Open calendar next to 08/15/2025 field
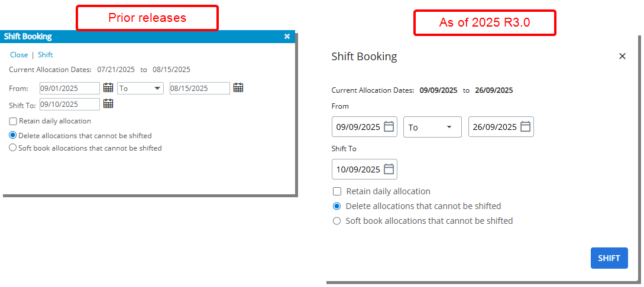 pyautogui.click(x=238, y=87)
